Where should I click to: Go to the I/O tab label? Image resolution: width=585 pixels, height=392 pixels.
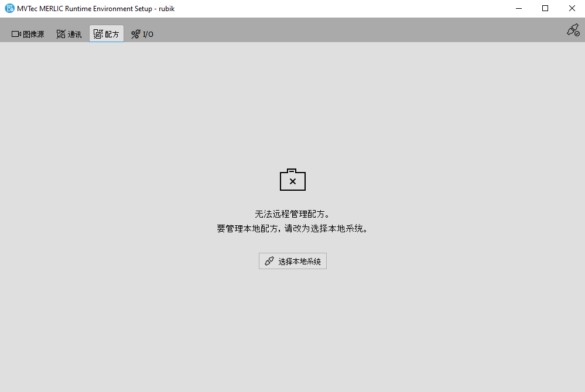coord(148,35)
